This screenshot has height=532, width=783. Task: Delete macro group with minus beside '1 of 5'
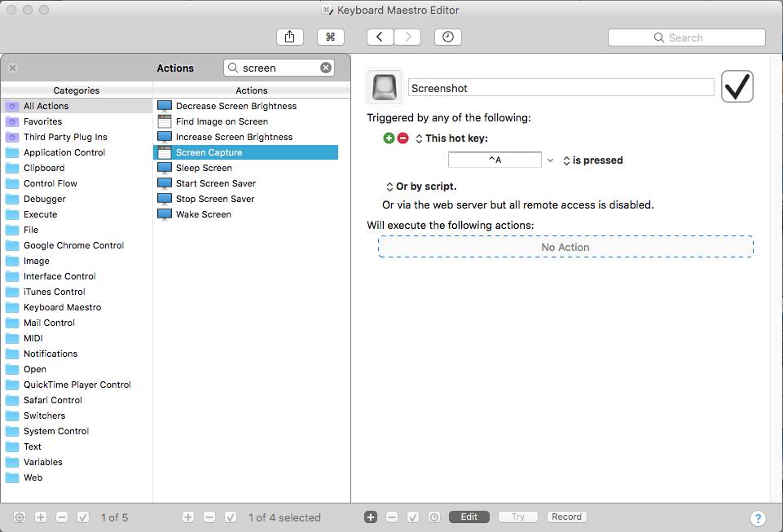[62, 517]
